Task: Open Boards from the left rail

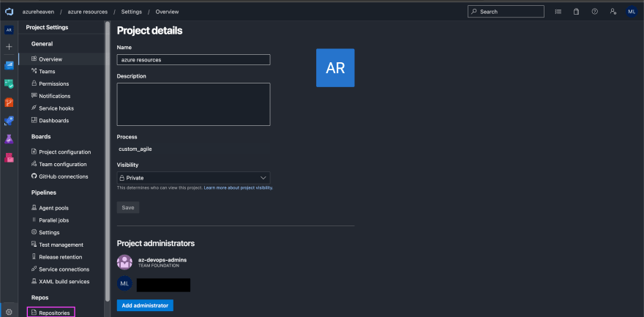Action: click(x=9, y=65)
